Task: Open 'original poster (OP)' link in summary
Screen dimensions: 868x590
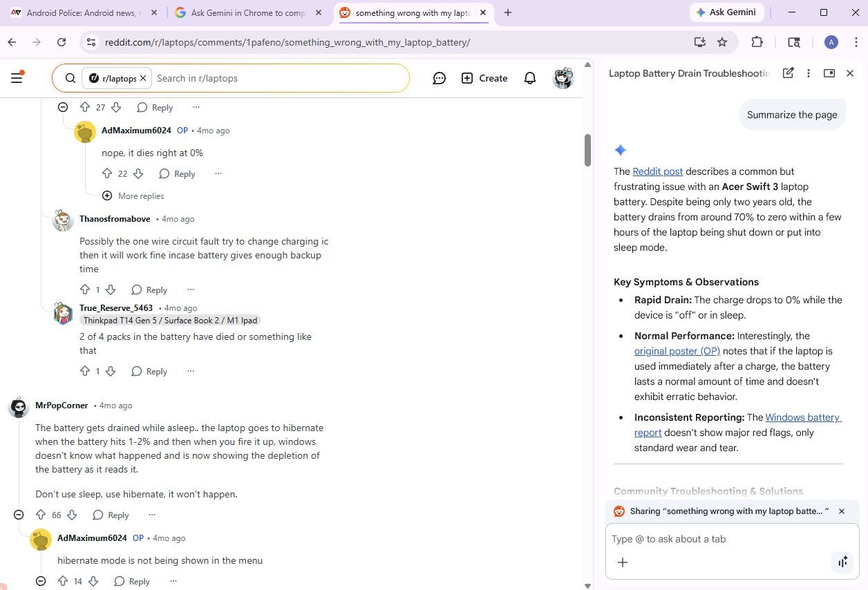Action: (677, 351)
